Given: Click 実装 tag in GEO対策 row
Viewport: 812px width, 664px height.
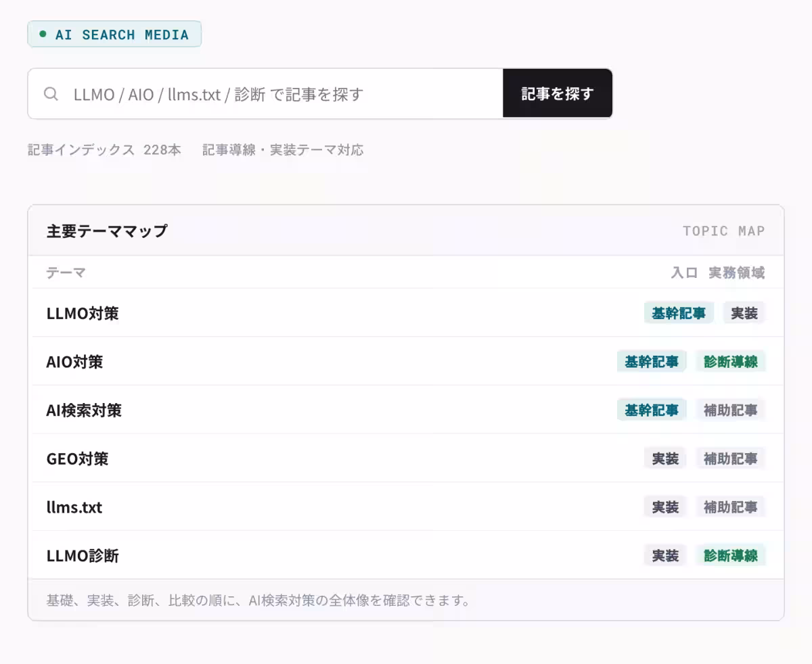Looking at the screenshot, I should pos(665,458).
